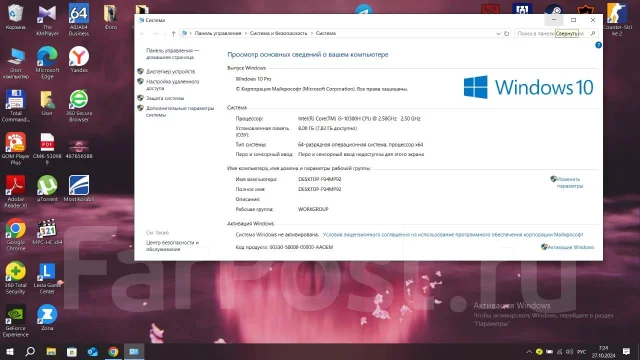The height and width of the screenshot is (360, 640).
Task: Open Lesta Game Center shortcut
Action: pyautogui.click(x=47, y=278)
